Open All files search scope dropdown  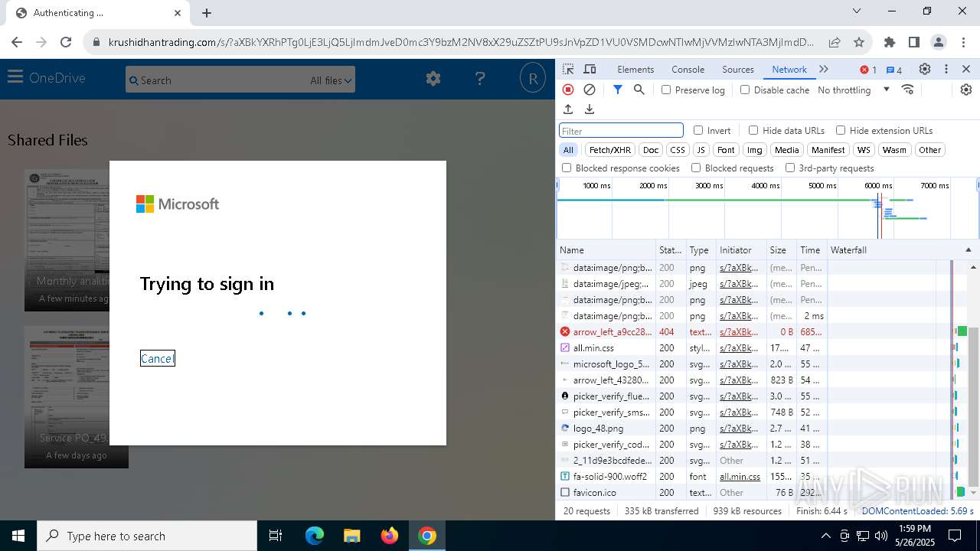pos(331,80)
